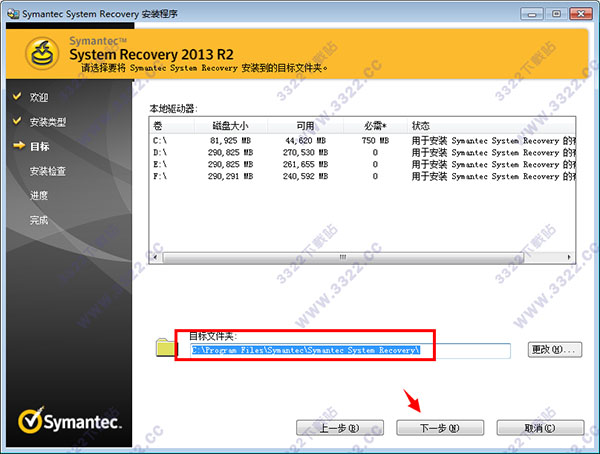Click the horizontal scrollbar thumb of drive list
600x454 pixels.
(x=343, y=257)
